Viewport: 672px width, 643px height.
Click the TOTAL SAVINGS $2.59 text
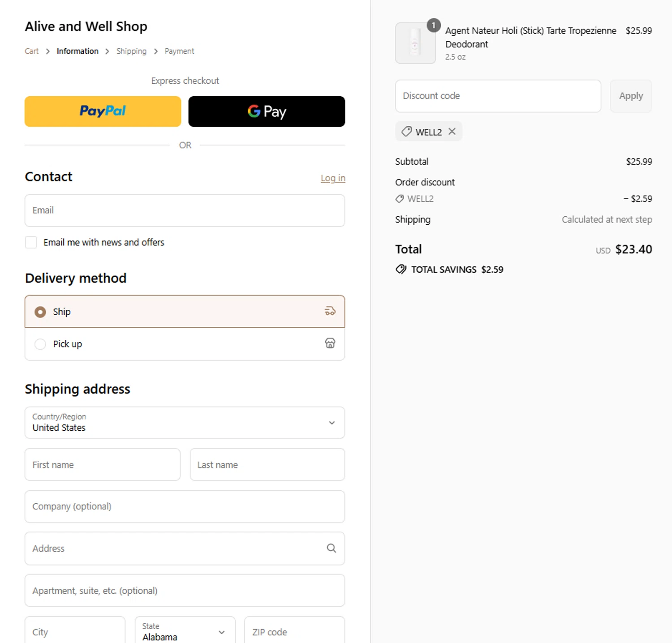click(457, 270)
